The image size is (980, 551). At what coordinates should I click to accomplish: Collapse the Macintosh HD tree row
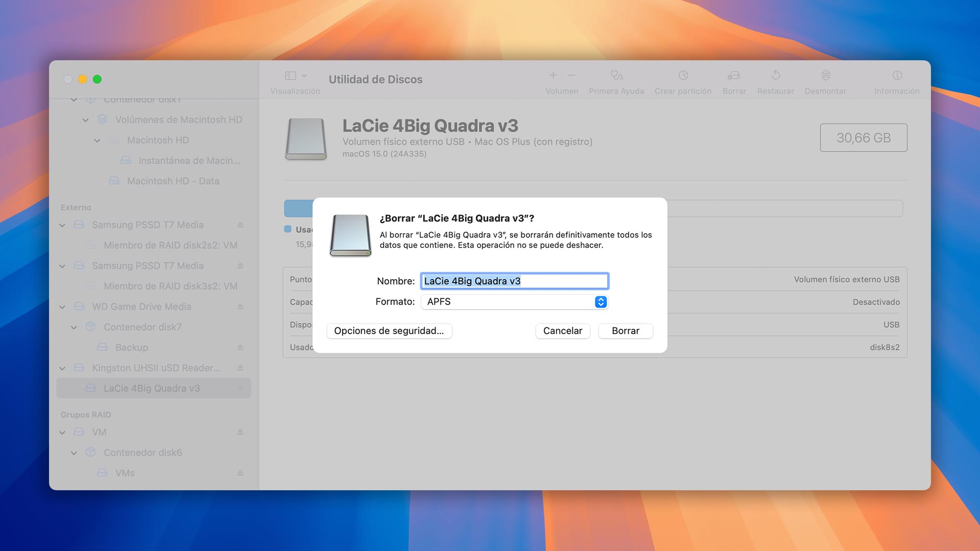[x=98, y=141]
